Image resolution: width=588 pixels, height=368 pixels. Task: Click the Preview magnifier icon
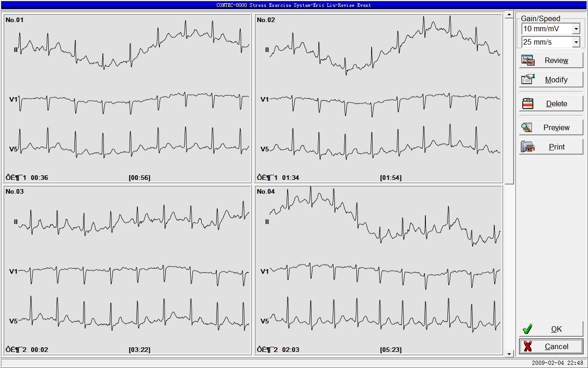point(527,127)
